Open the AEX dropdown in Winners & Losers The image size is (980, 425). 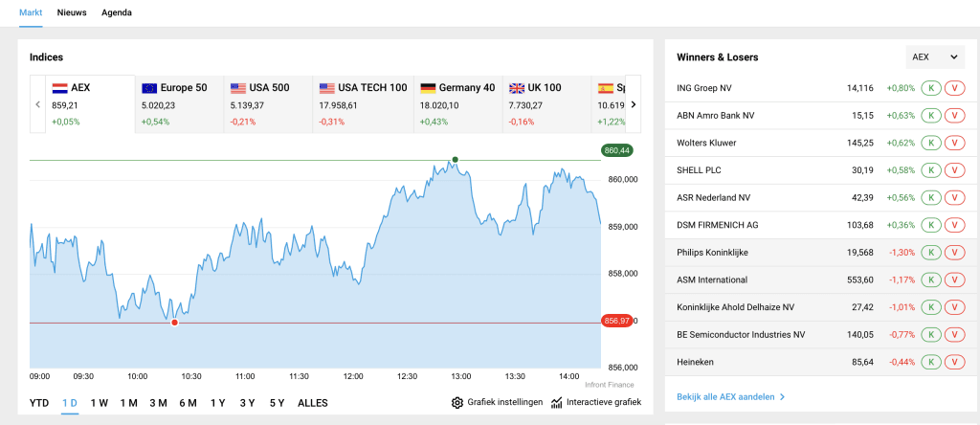pyautogui.click(x=935, y=57)
